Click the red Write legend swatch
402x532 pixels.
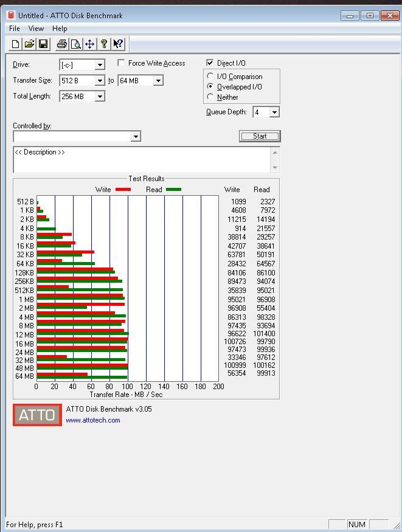pyautogui.click(x=123, y=189)
